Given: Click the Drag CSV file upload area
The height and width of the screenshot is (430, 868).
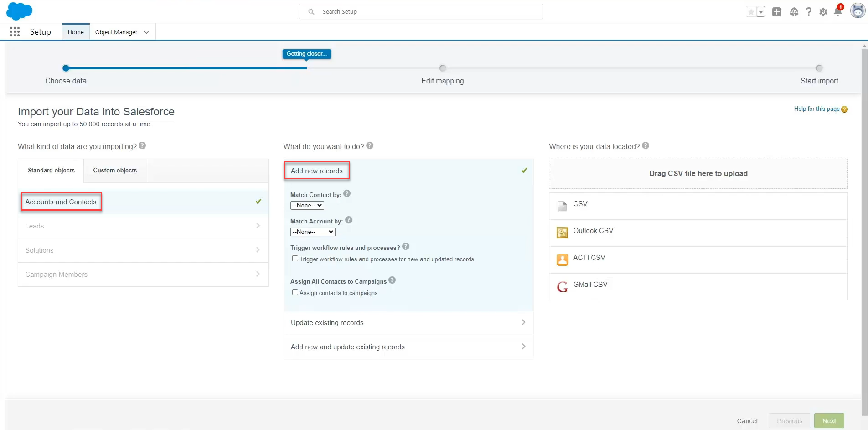Looking at the screenshot, I should [698, 174].
